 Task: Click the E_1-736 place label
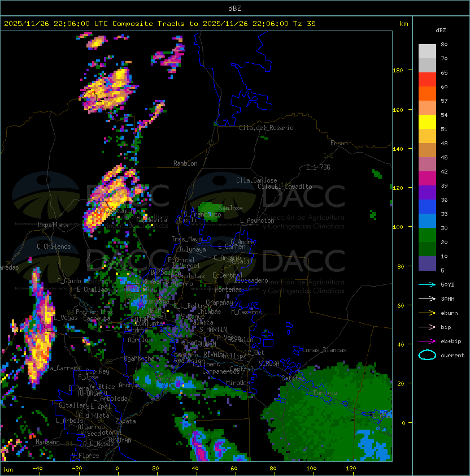click(318, 167)
